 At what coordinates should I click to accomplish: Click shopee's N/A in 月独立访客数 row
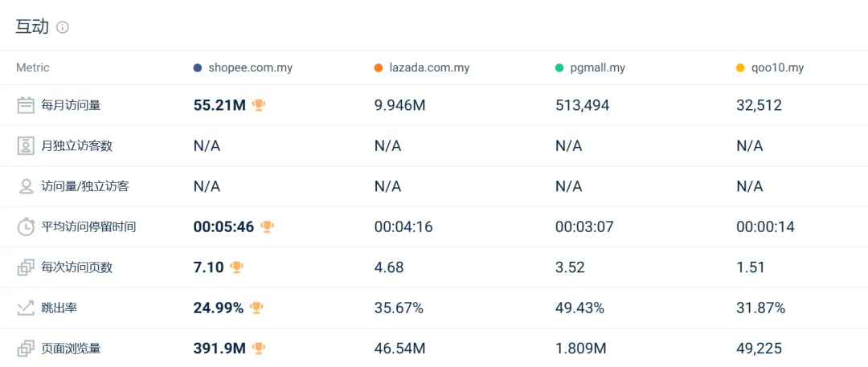207,146
